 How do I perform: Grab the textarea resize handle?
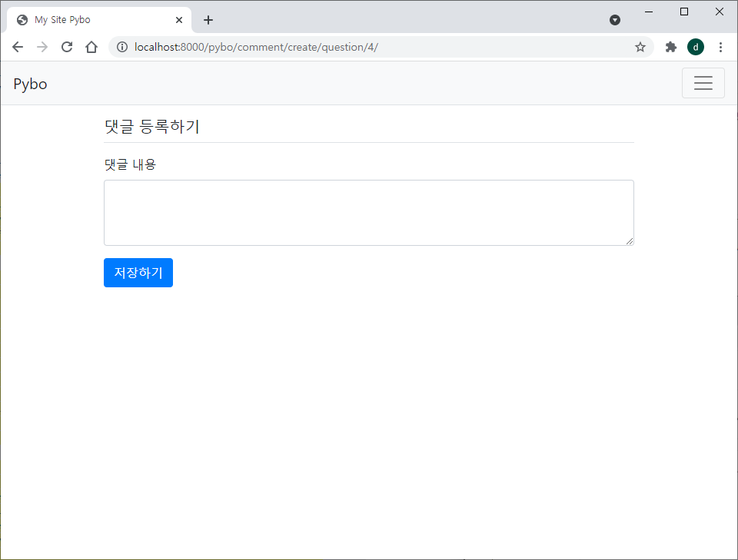[630, 240]
